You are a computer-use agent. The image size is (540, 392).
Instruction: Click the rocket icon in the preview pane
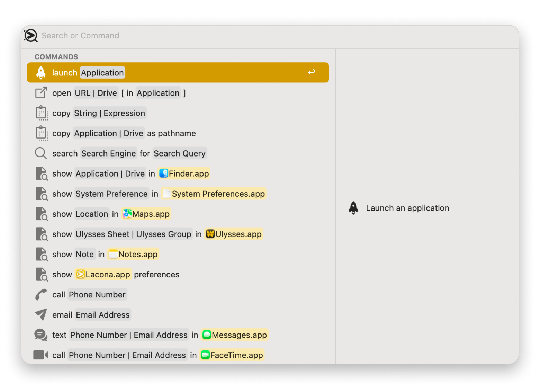click(353, 208)
